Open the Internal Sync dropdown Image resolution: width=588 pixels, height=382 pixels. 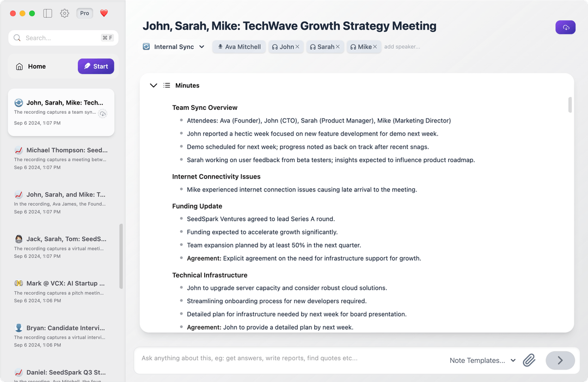[173, 47]
